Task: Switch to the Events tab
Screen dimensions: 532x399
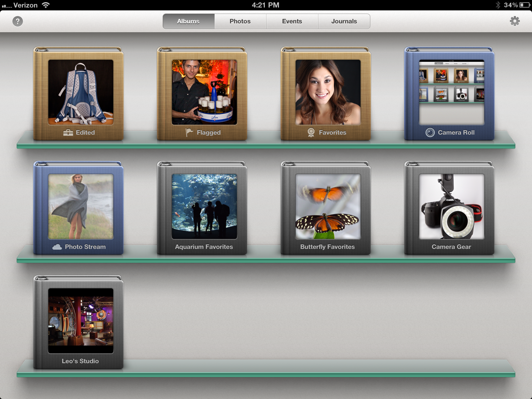Action: click(292, 21)
